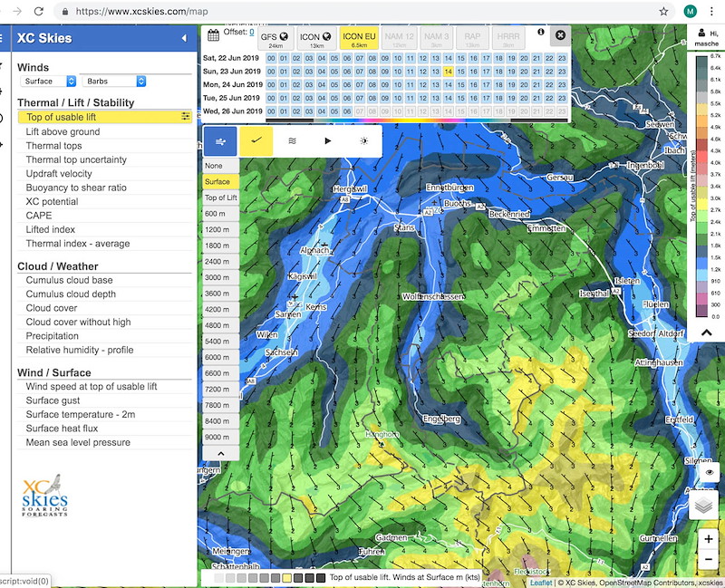Screen dimensions: 725x588
Task: Open the Surface winds level dropdown
Action: point(48,82)
